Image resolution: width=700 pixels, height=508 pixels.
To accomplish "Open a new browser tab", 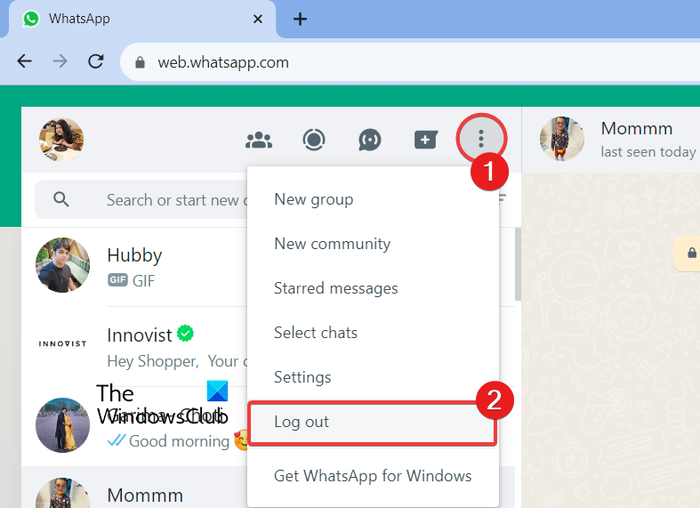I will (300, 19).
